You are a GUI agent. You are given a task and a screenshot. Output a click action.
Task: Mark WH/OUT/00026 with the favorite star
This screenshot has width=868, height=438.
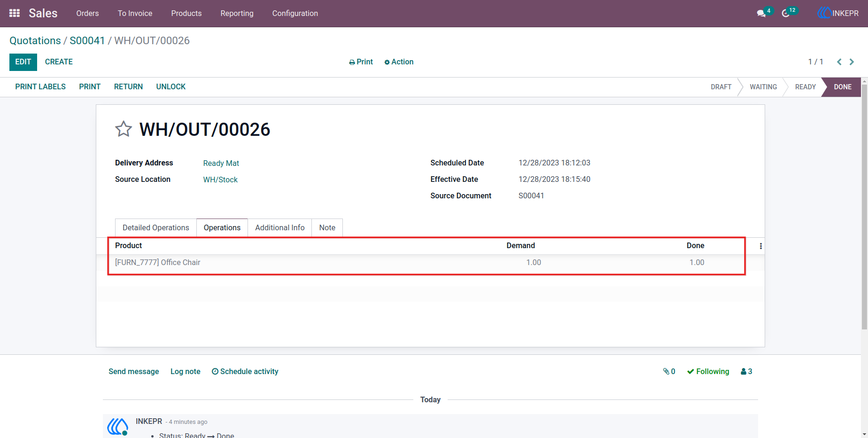pyautogui.click(x=124, y=129)
